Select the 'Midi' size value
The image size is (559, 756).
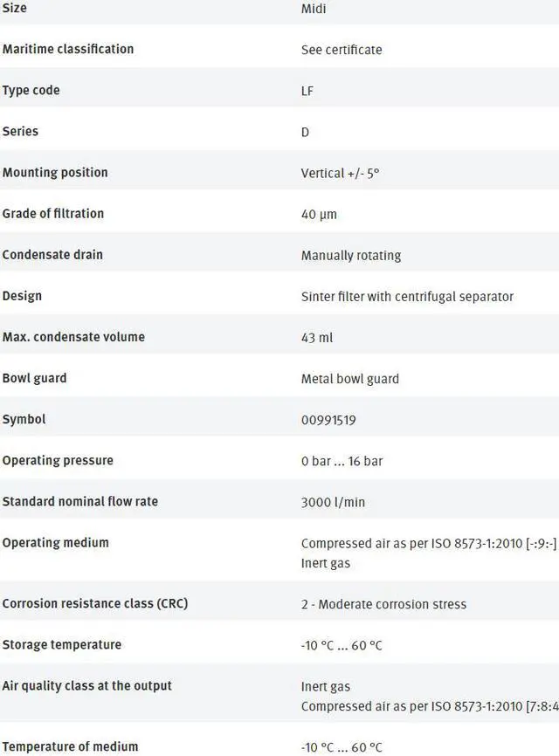(x=314, y=9)
